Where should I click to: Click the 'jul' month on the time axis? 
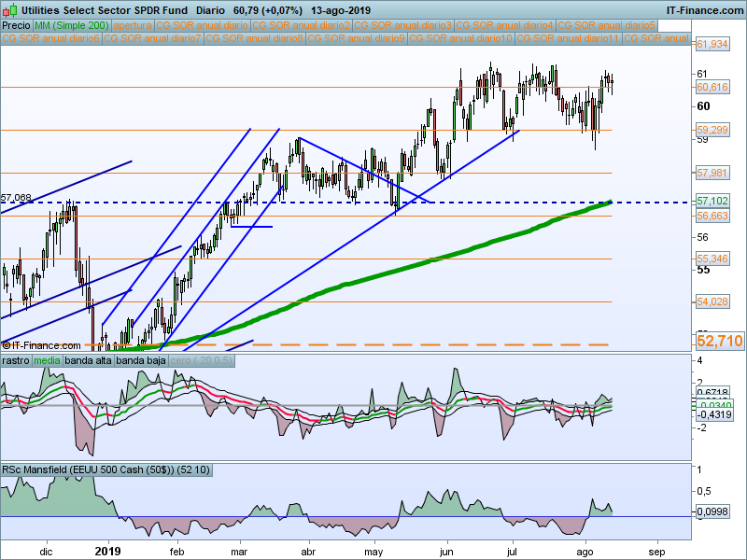pos(512,553)
